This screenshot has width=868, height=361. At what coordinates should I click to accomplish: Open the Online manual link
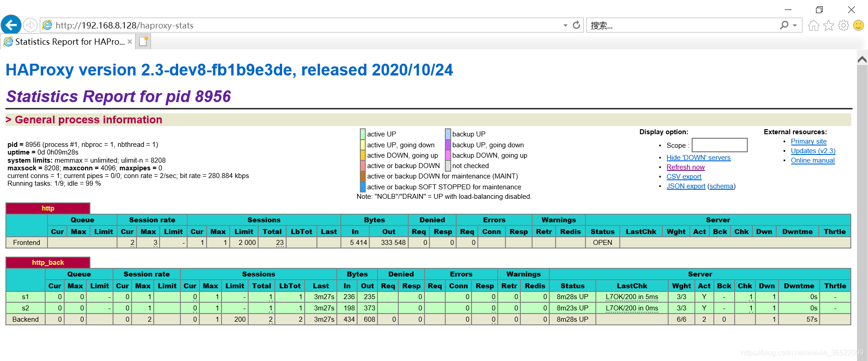[x=812, y=160]
